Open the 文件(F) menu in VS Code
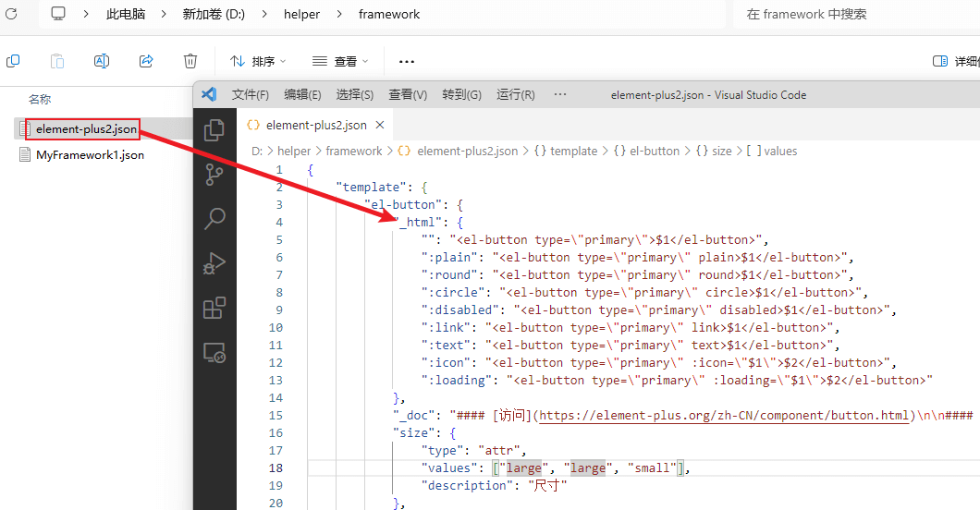Image resolution: width=980 pixels, height=510 pixels. (x=250, y=94)
